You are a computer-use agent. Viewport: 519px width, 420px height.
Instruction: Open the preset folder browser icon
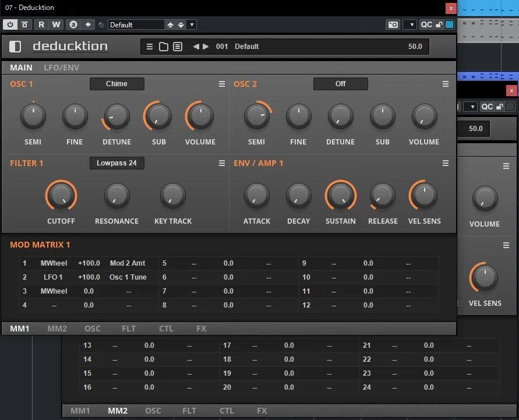(164, 47)
